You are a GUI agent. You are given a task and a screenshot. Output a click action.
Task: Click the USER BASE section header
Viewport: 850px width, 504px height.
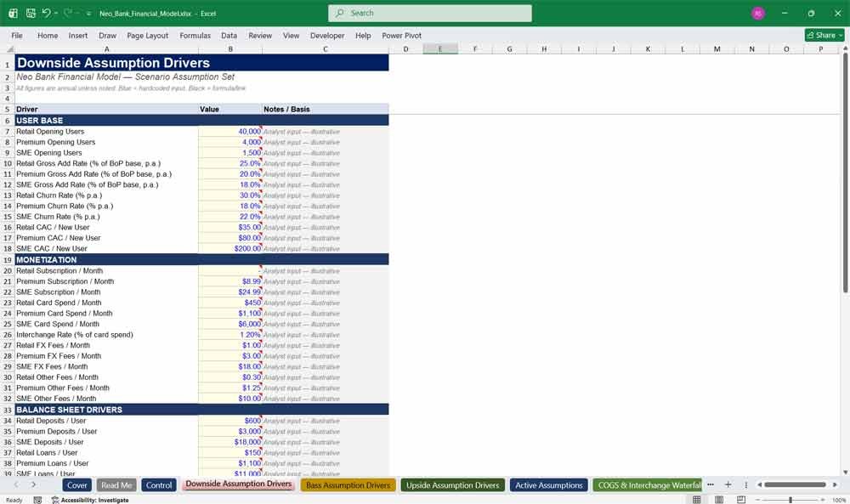coord(201,121)
